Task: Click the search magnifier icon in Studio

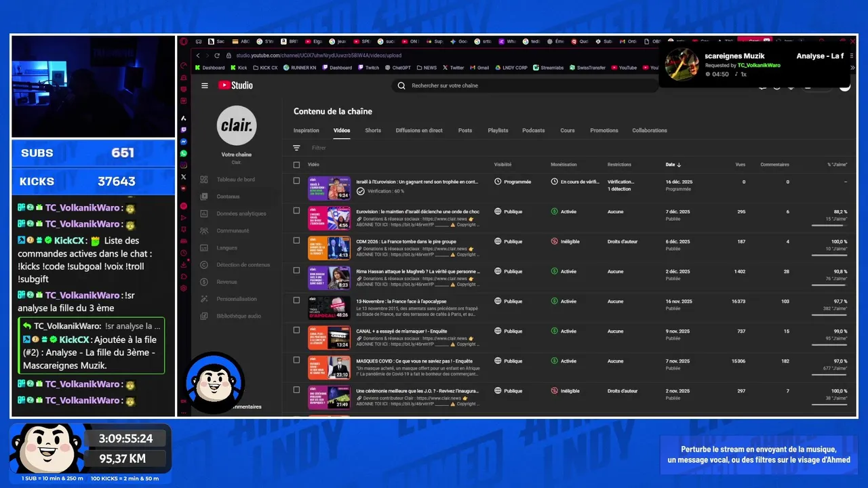Action: 401,85
